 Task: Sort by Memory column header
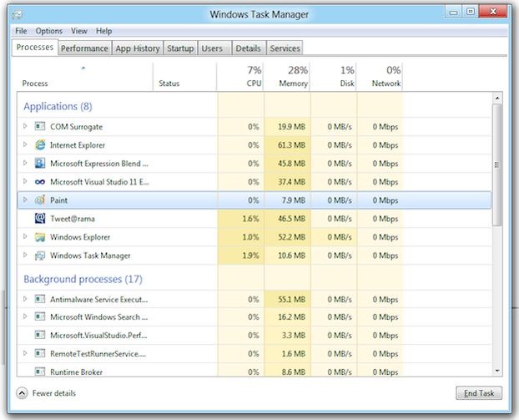tap(286, 77)
